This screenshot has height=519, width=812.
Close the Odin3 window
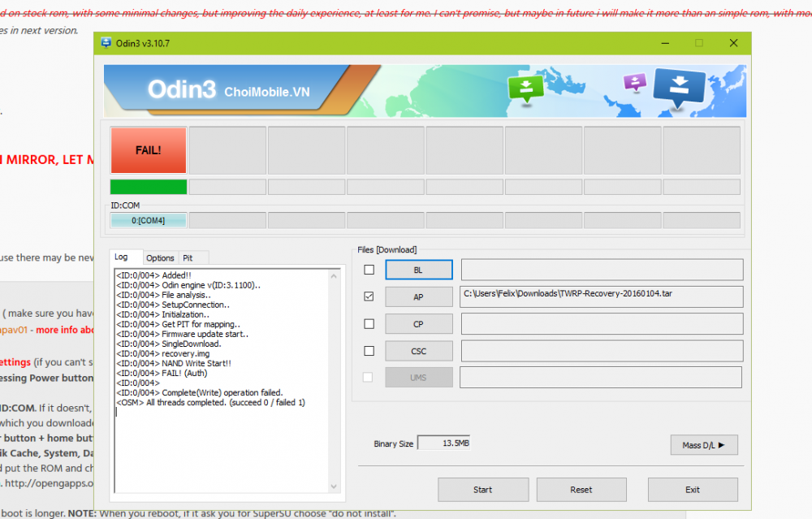pyautogui.click(x=733, y=43)
